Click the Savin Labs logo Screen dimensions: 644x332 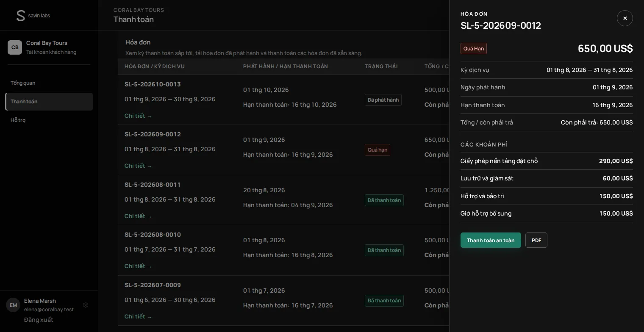click(33, 16)
